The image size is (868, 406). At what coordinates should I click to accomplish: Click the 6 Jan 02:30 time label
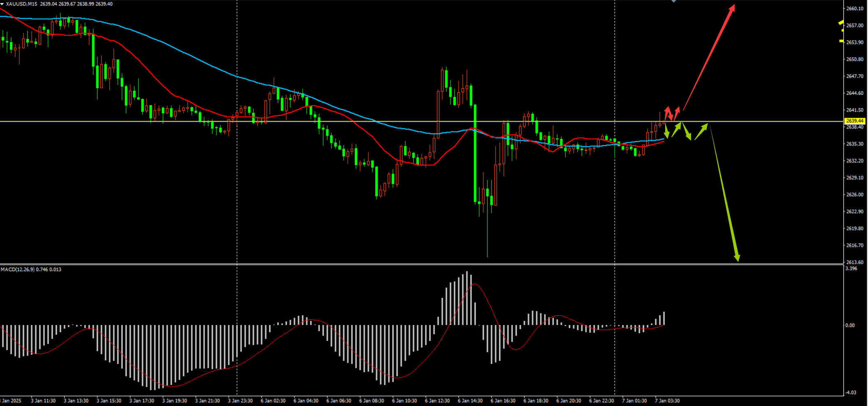click(x=273, y=401)
